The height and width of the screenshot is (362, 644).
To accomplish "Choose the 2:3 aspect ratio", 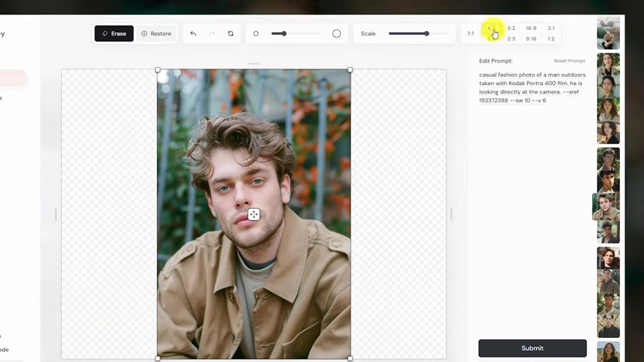I will tap(511, 39).
